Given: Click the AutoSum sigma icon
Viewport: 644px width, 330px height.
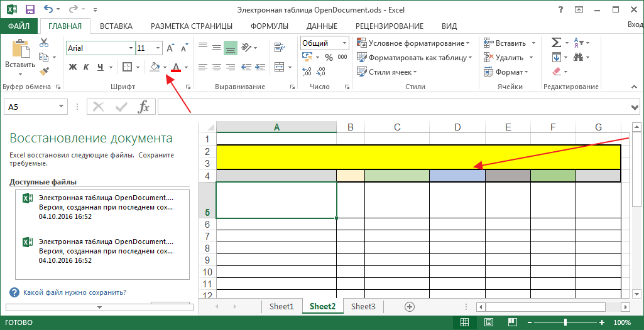Looking at the screenshot, I should pos(556,43).
